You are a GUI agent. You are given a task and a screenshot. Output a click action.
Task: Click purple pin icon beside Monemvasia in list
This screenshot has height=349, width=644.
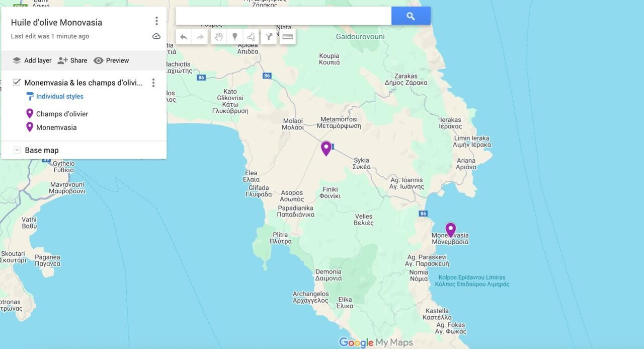pos(30,127)
